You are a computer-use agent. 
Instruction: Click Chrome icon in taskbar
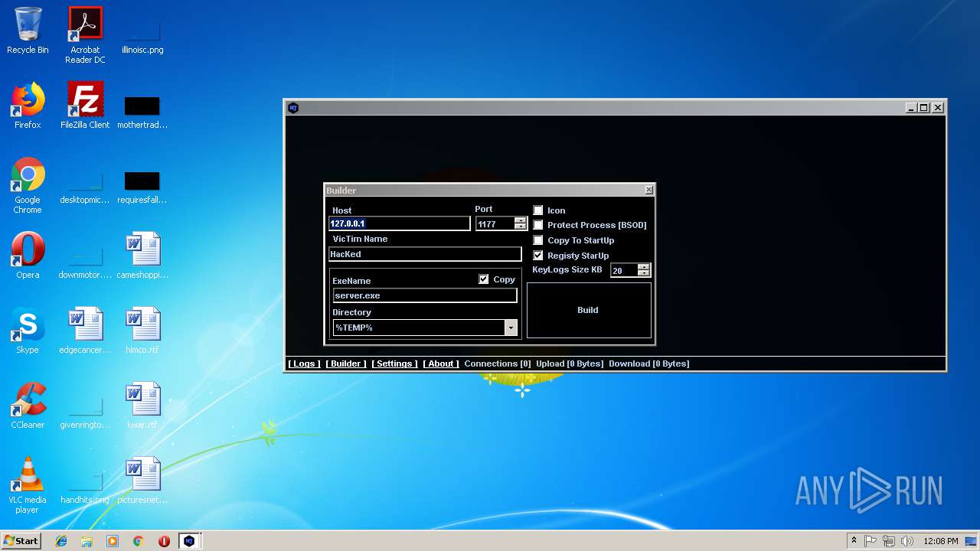(x=138, y=541)
